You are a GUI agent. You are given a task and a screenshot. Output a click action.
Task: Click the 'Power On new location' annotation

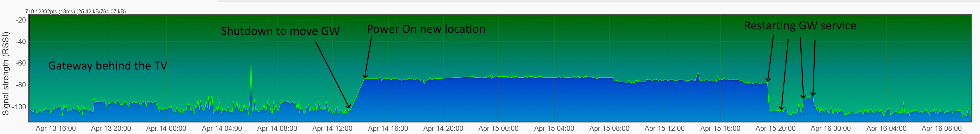click(426, 29)
